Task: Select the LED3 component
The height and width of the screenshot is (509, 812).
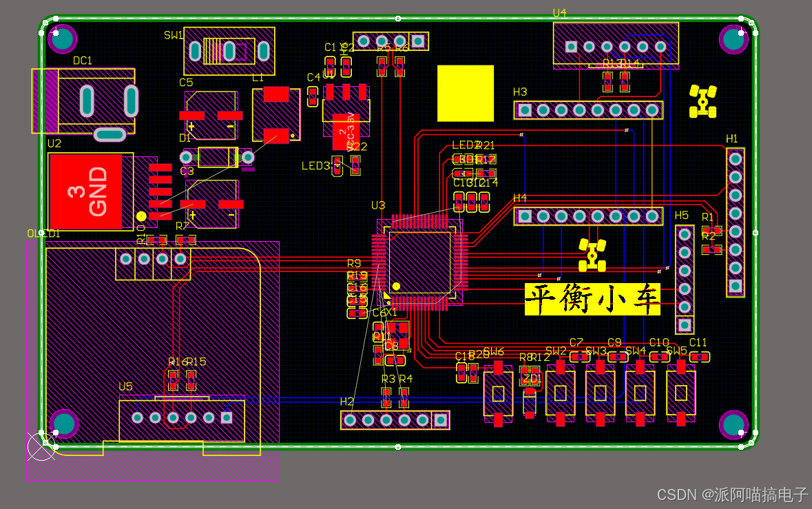Action: (337, 166)
